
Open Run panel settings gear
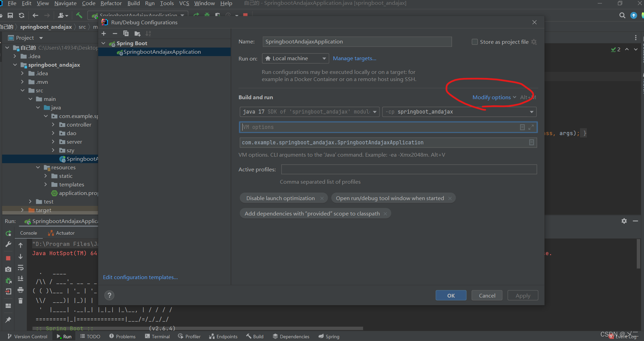(624, 221)
